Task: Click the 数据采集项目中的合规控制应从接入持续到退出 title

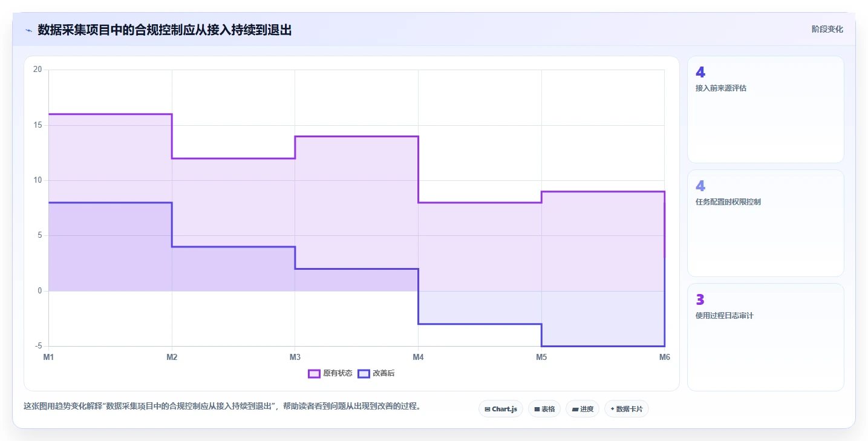Action: (x=165, y=30)
